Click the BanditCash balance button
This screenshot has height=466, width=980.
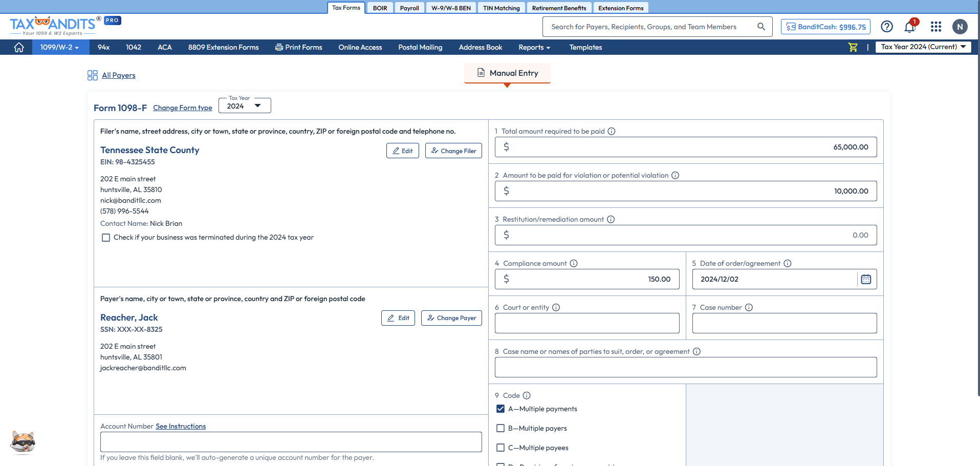[x=826, y=27]
